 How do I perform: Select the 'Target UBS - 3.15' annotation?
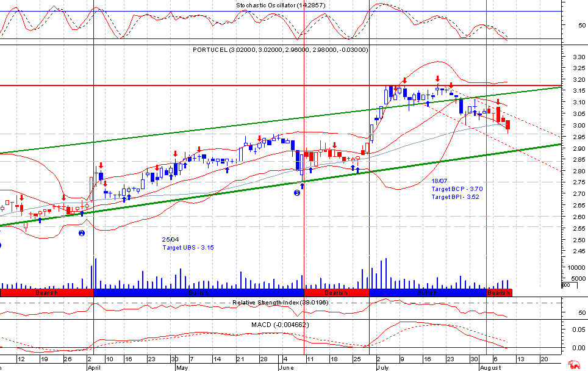pyautogui.click(x=188, y=248)
